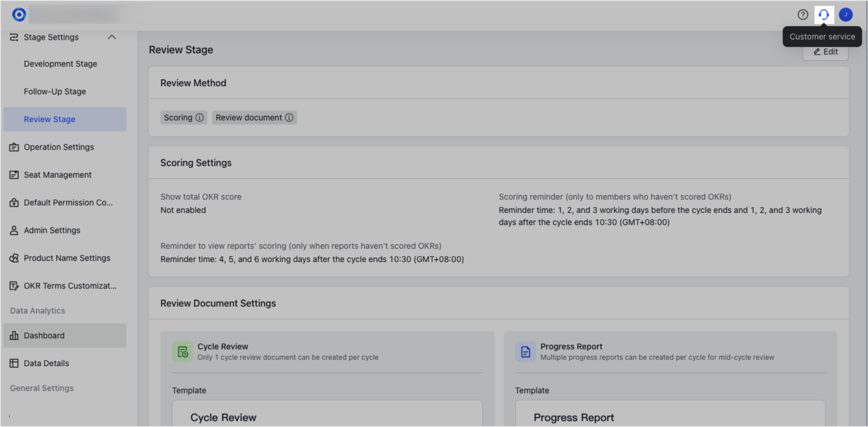Go to Operation Settings

[59, 147]
